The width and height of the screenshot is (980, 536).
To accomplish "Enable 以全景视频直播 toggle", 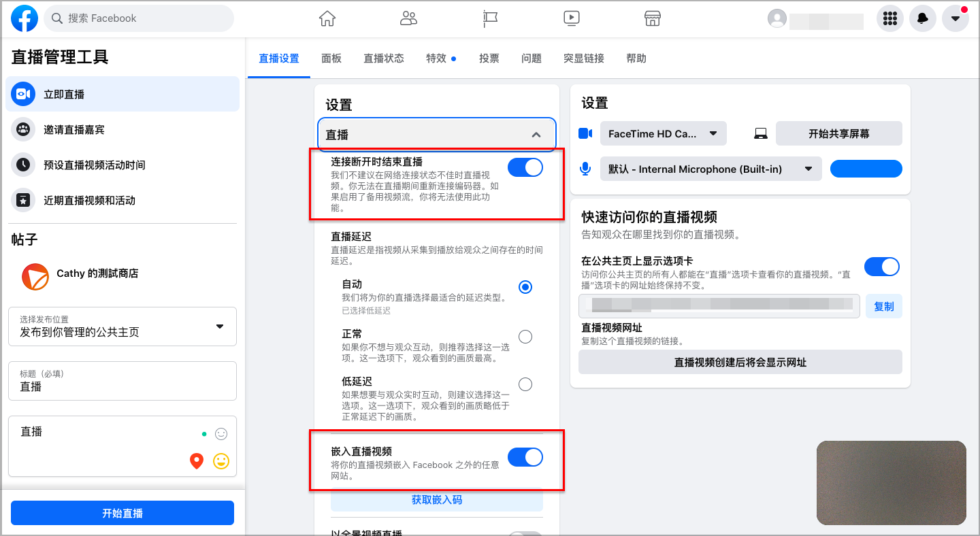I will click(525, 535).
